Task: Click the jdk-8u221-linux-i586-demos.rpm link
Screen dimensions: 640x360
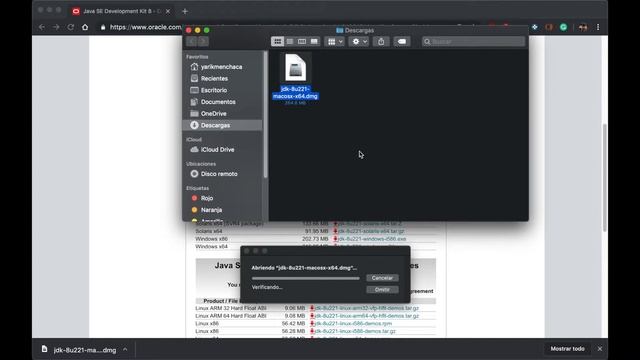Action: (353, 323)
